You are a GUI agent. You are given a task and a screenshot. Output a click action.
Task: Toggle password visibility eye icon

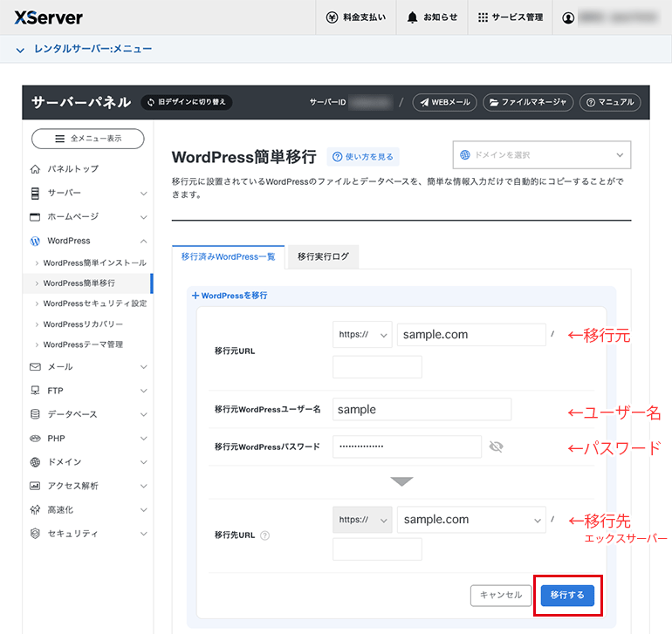point(497,447)
